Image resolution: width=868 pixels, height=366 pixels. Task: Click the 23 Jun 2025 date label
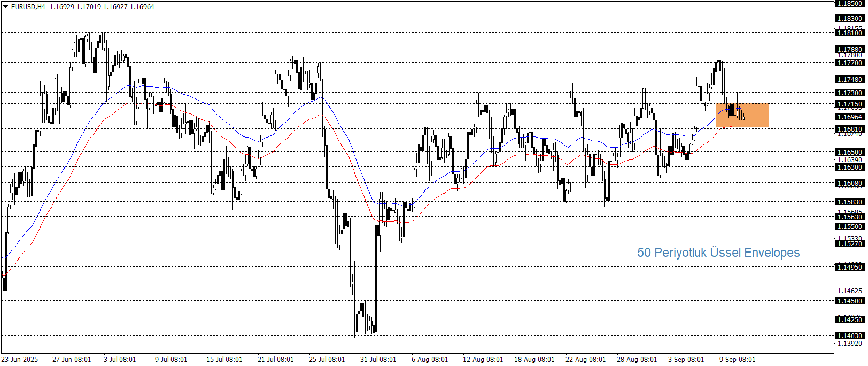[20, 359]
